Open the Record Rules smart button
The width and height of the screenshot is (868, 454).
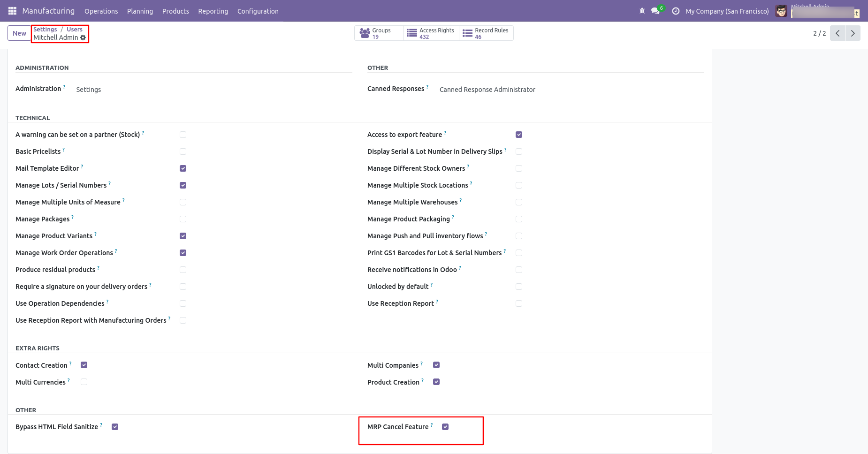[486, 33]
